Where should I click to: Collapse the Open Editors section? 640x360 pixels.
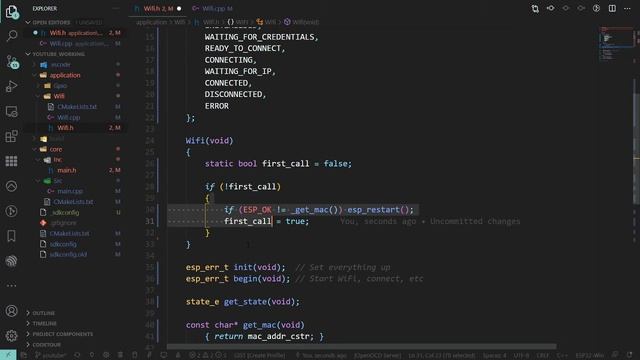[x=65, y=22]
